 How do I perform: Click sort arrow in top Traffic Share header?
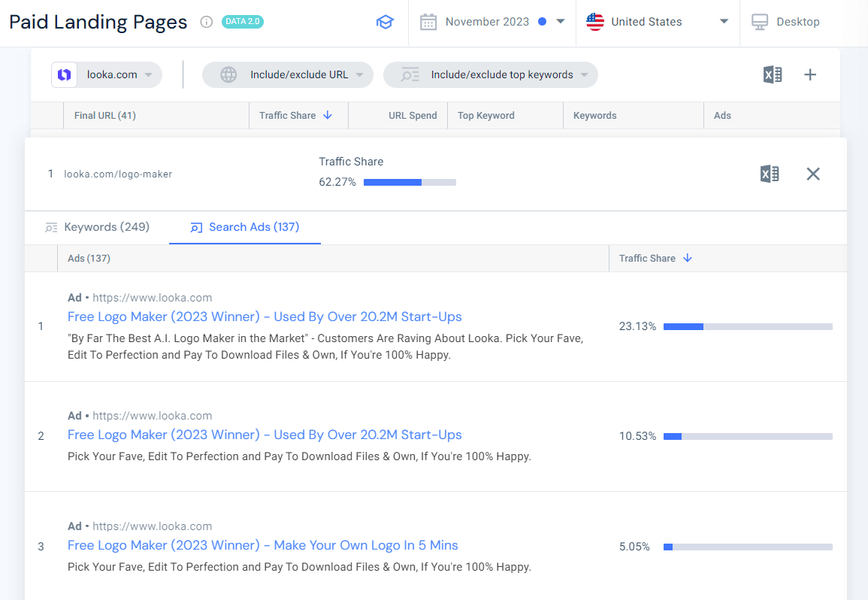coord(328,115)
